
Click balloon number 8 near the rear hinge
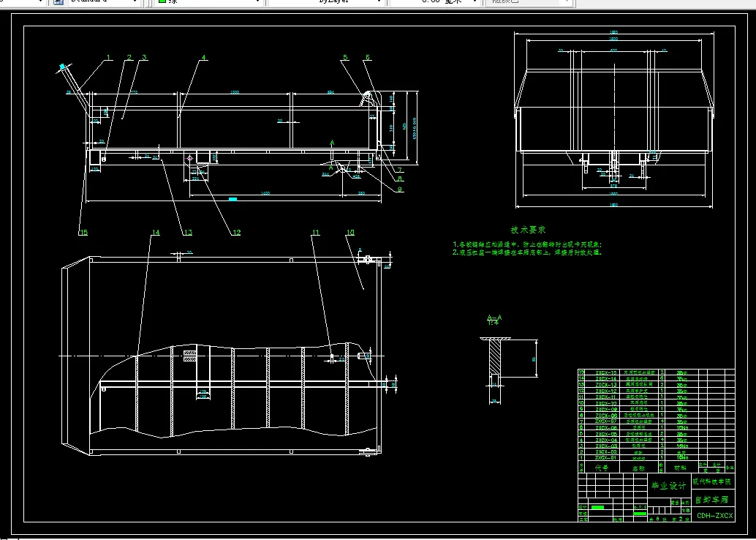[400, 179]
